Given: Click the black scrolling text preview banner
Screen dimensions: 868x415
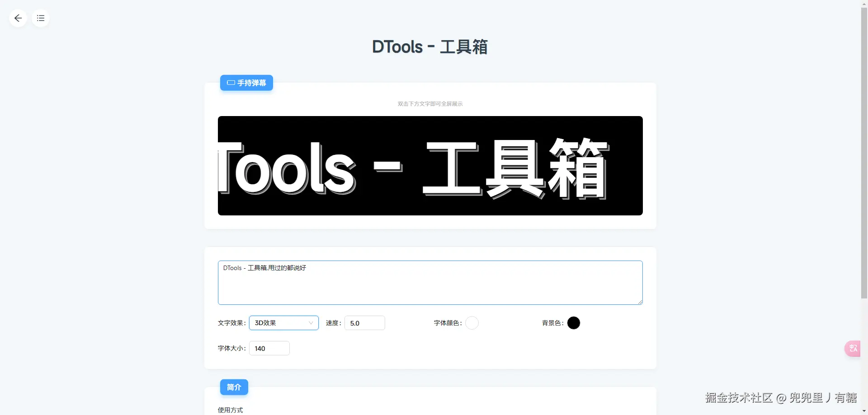Looking at the screenshot, I should [x=430, y=166].
